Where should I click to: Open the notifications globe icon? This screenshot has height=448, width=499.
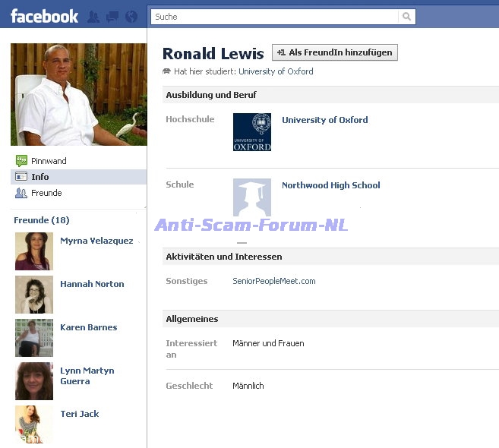pos(131,16)
